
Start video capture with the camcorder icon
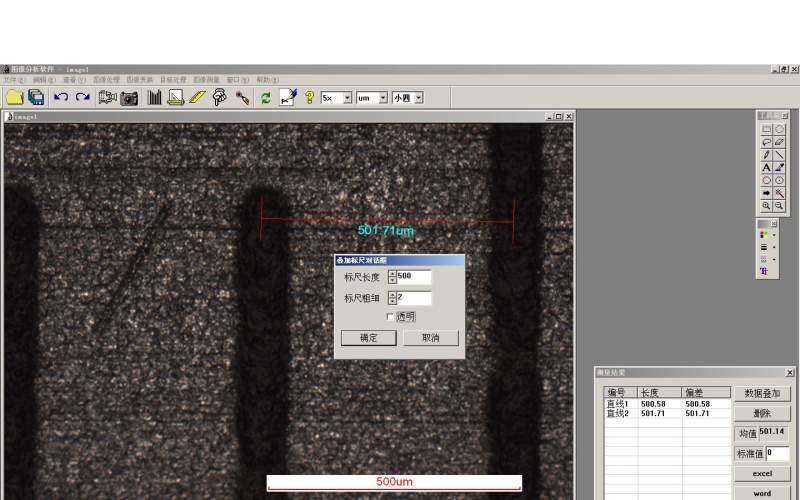tap(107, 97)
